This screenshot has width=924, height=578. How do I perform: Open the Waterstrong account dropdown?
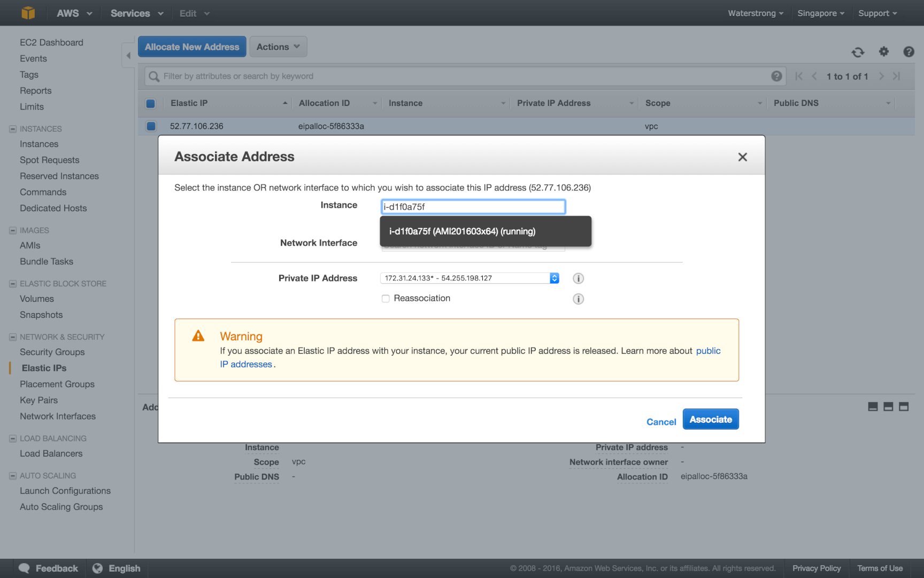tap(755, 13)
